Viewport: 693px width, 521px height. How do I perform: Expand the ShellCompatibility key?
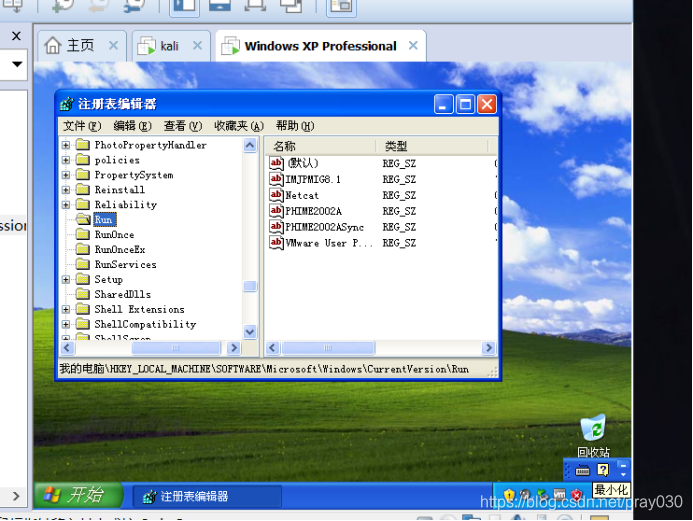tap(66, 324)
